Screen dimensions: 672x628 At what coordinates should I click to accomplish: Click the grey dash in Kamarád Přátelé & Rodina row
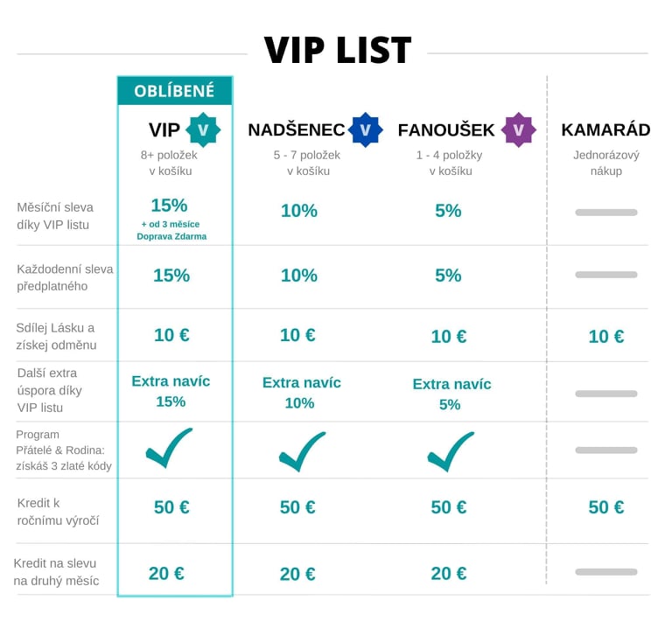tap(606, 450)
